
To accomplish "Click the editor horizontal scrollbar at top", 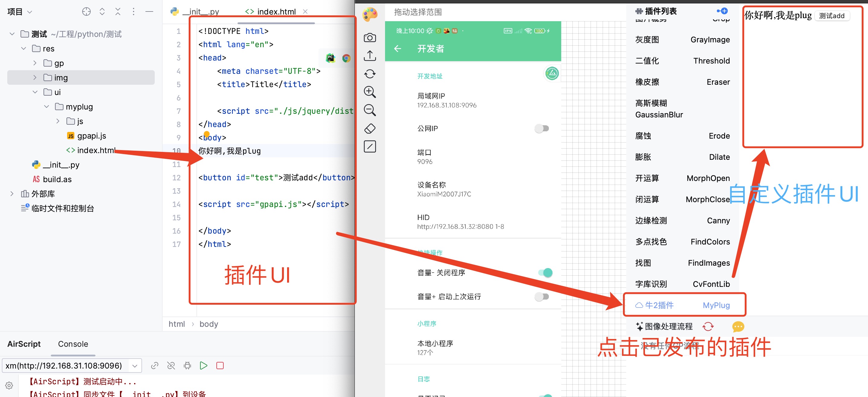I will point(276,23).
